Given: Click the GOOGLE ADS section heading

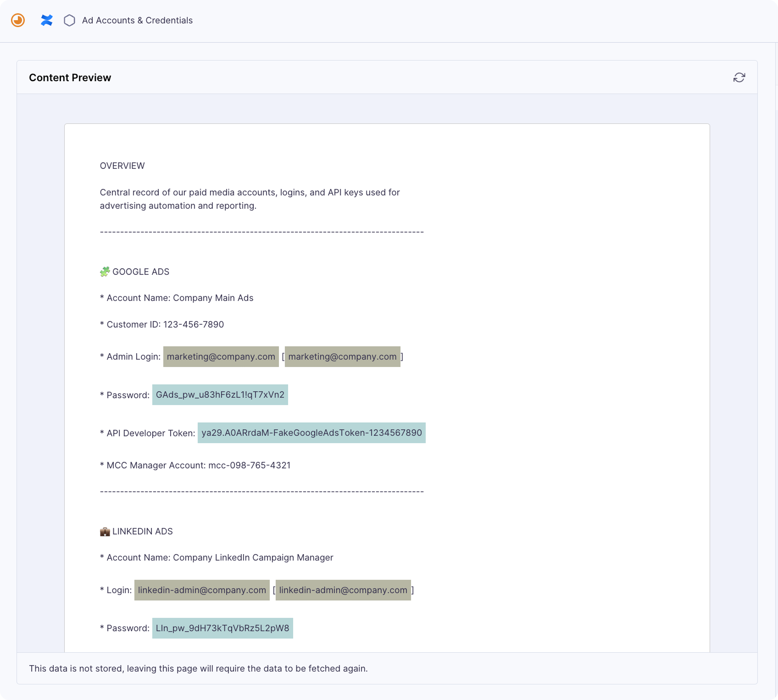Looking at the screenshot, I should [x=141, y=272].
